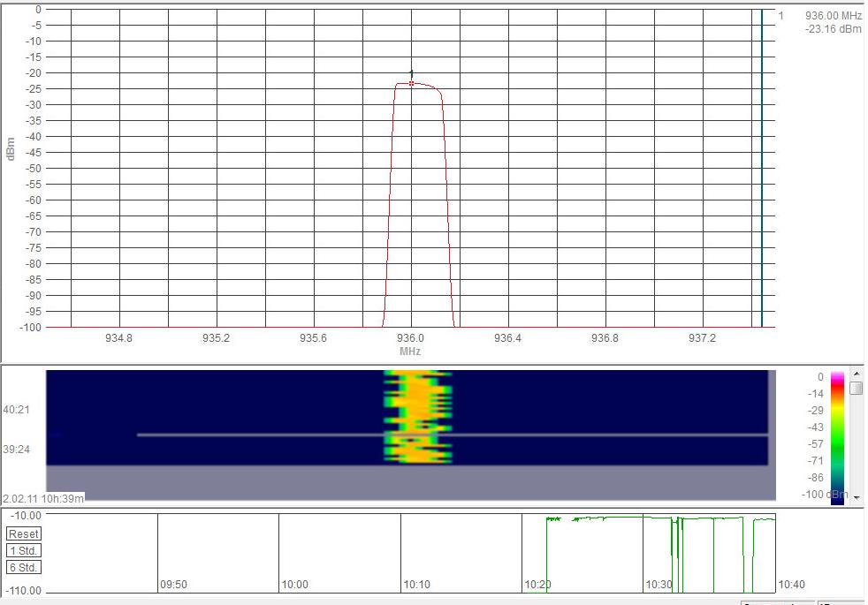The width and height of the screenshot is (868, 605).
Task: Click the '936.8' frequency axis label
Action: tap(605, 338)
